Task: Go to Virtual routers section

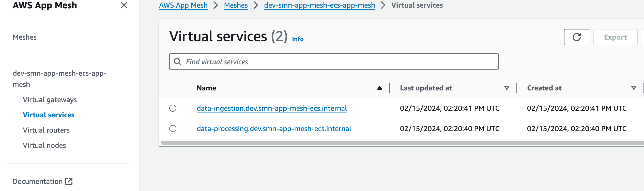Action: click(x=46, y=130)
